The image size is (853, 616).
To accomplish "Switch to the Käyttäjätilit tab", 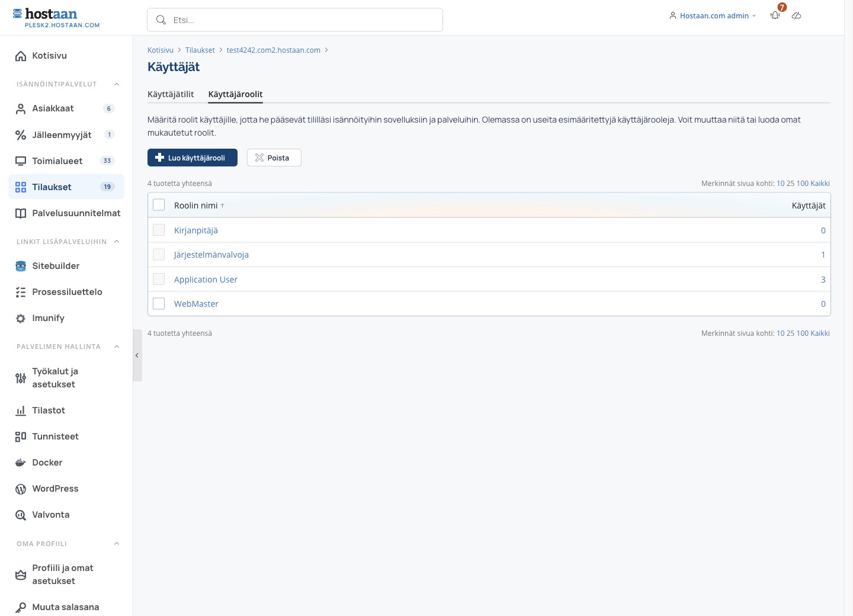I will [171, 94].
